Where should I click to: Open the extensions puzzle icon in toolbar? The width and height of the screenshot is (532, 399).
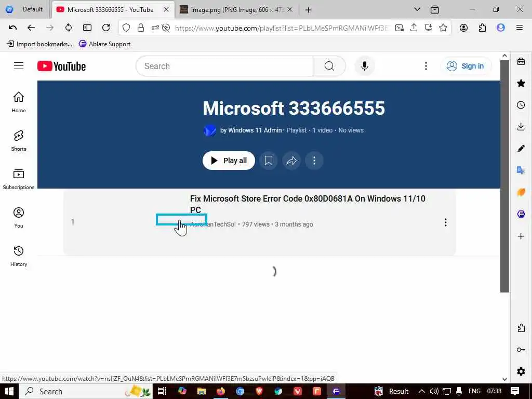[x=482, y=28]
